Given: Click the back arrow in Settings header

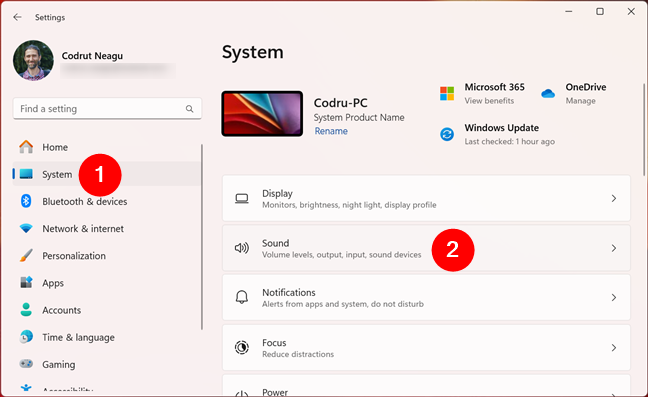Looking at the screenshot, I should click(17, 17).
